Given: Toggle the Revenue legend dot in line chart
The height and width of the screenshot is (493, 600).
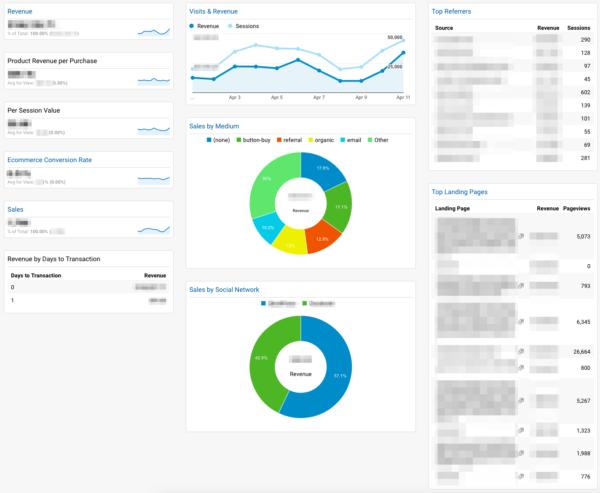Looking at the screenshot, I should tap(192, 26).
